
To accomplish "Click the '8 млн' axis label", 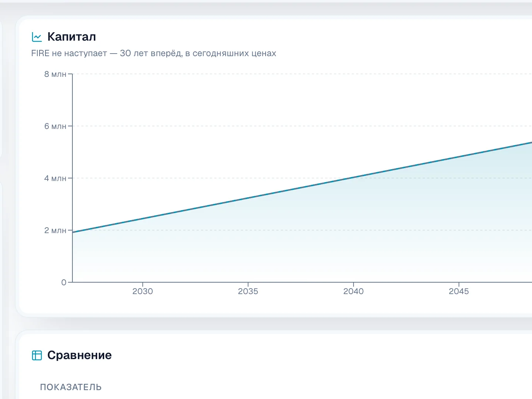I will 55,74.
